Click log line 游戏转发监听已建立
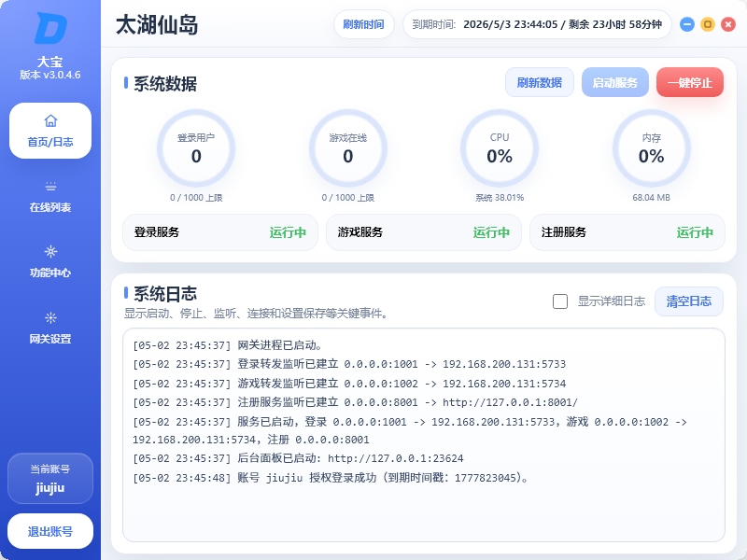This screenshot has width=747, height=560. tap(349, 384)
